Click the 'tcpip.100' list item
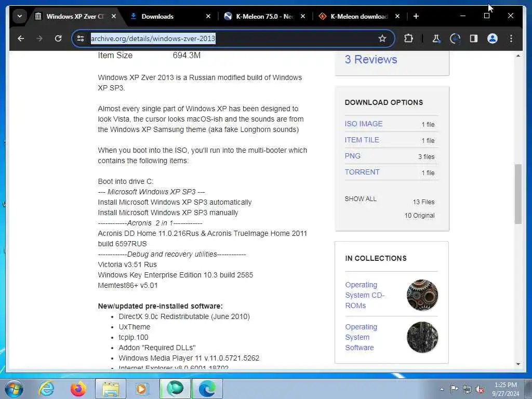Screen dimensions: 532x399 pyautogui.click(x=134, y=337)
